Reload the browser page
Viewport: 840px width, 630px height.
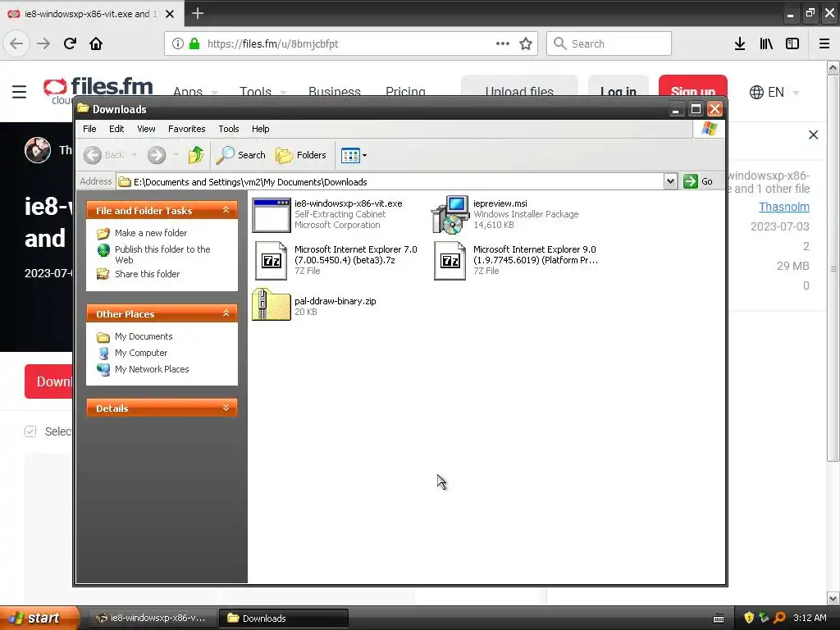70,43
